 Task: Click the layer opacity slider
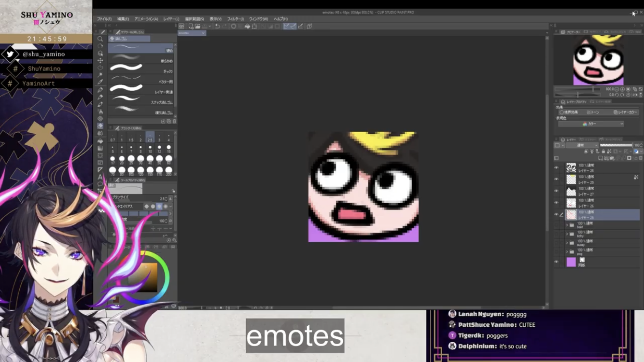tap(616, 145)
